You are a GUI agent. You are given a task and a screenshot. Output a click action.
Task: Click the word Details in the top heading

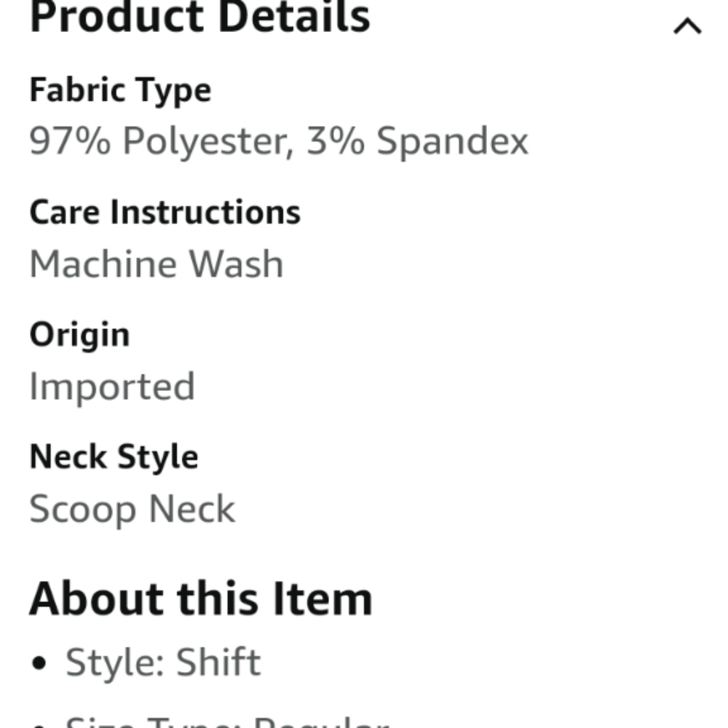[x=294, y=17]
